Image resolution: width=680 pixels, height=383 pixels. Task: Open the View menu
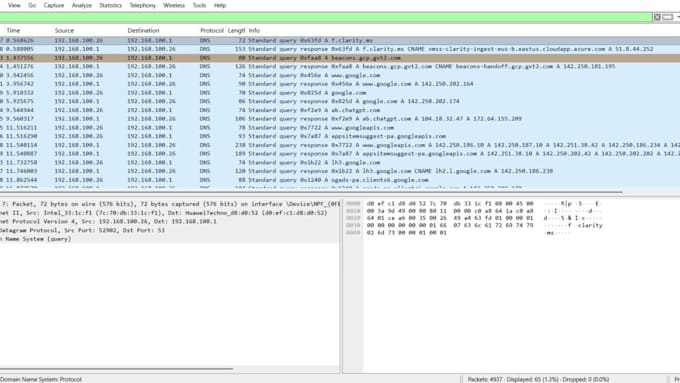pyautogui.click(x=14, y=5)
